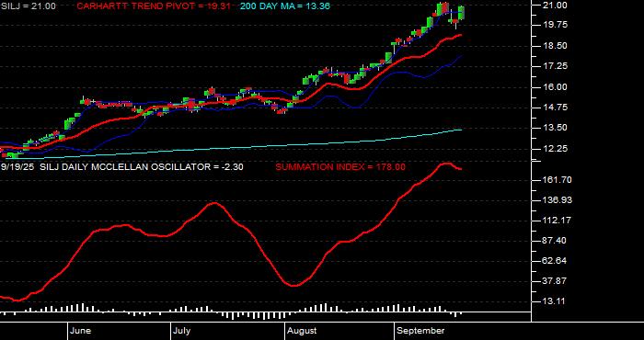
Task: Select the September label on time axis
Action: [420, 331]
